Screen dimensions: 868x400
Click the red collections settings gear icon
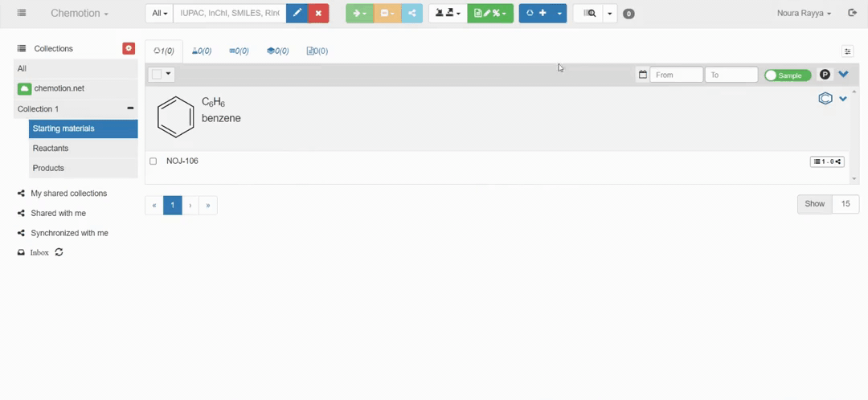129,49
